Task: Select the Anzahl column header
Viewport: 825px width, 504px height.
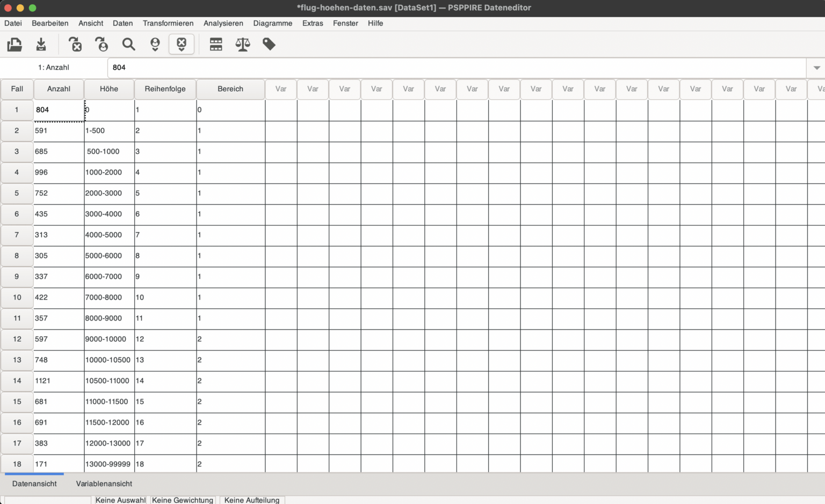Action: click(59, 89)
